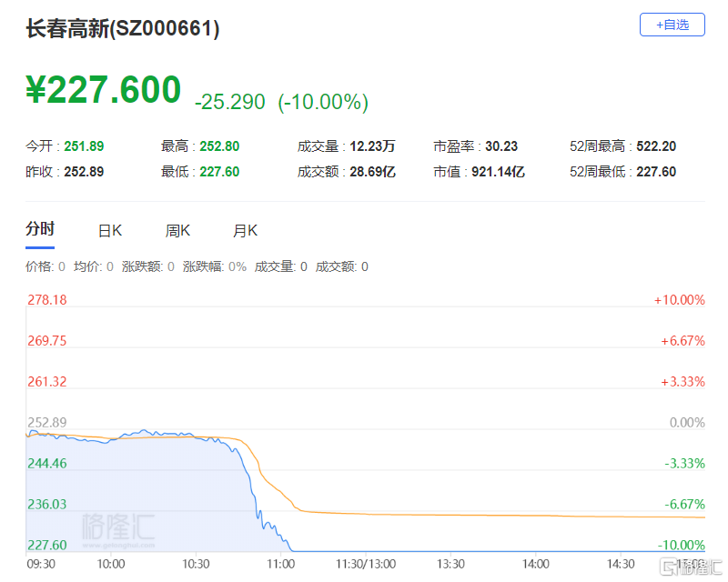Click the 52周最低 value 227.60

point(656,172)
